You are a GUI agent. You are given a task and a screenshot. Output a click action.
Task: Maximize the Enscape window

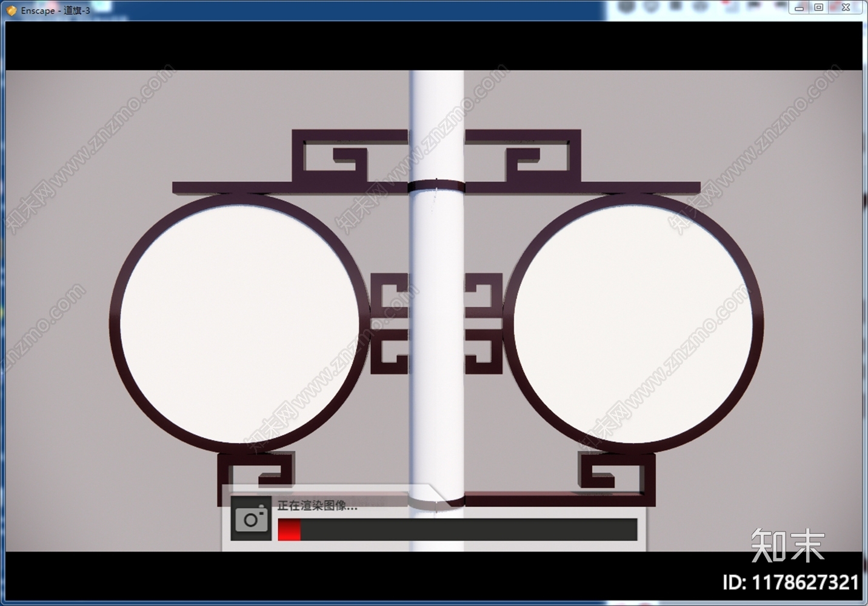[818, 8]
